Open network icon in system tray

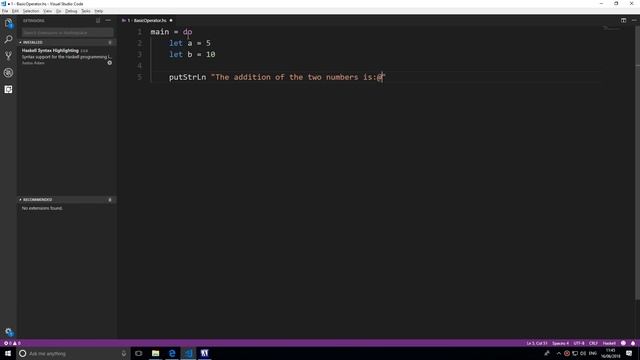[575, 353]
